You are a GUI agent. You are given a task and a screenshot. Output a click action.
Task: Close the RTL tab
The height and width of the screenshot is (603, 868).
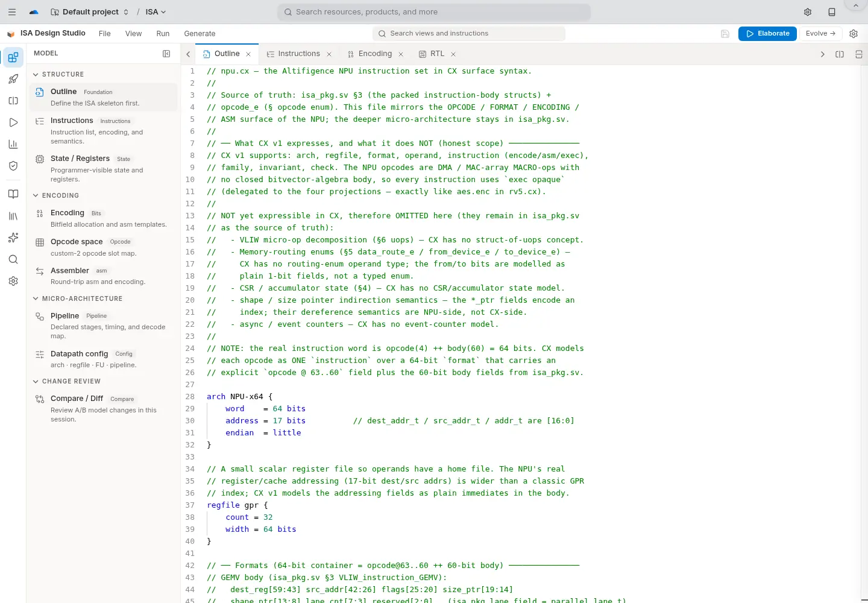pos(453,54)
